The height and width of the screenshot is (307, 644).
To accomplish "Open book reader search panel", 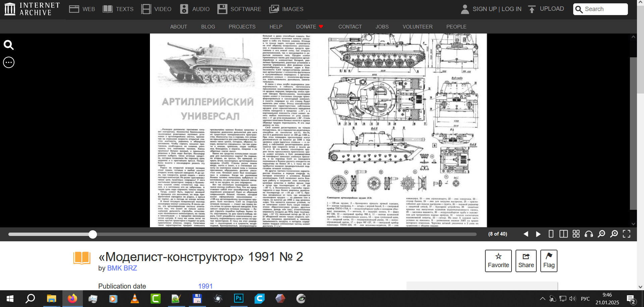I will 9,45.
